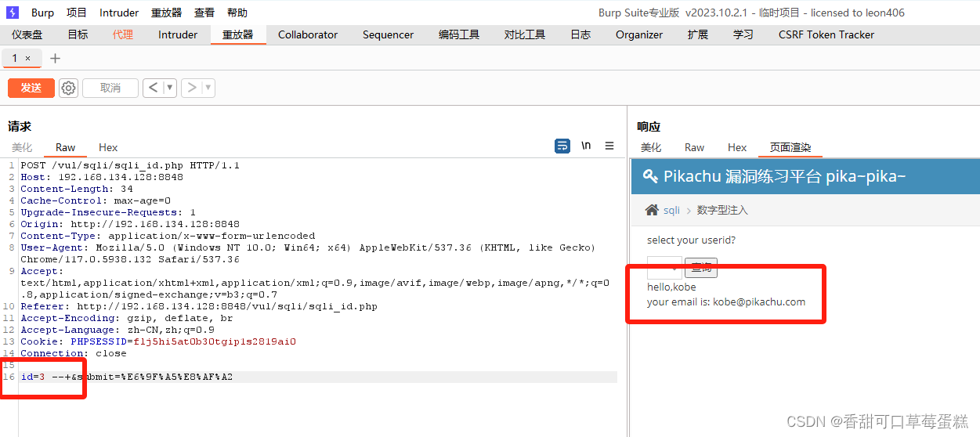The height and width of the screenshot is (437, 980).
Task: Click the sqli breadcrumb link
Action: point(672,210)
